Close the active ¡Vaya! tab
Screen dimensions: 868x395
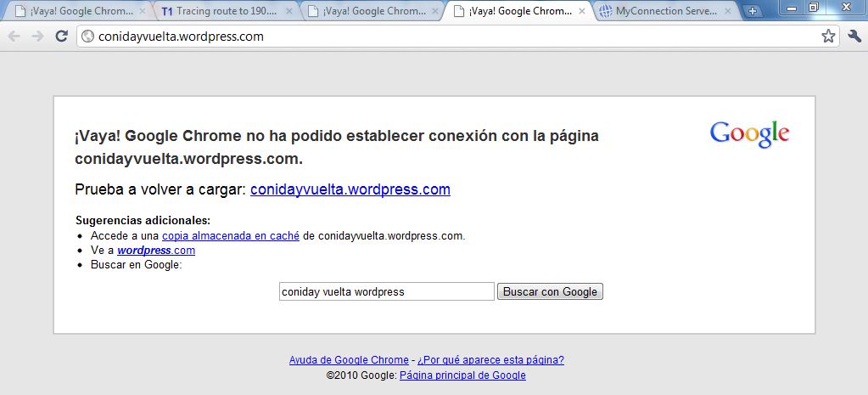[582, 11]
